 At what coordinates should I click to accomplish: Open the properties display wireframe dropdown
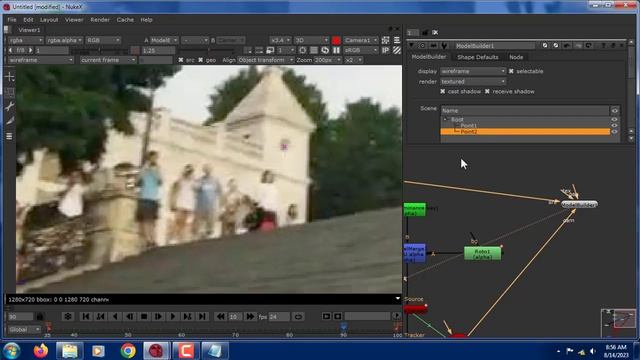click(473, 71)
